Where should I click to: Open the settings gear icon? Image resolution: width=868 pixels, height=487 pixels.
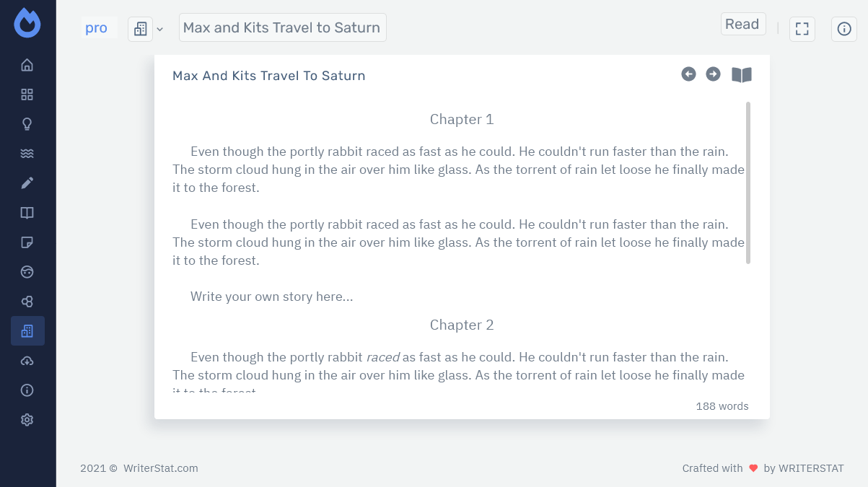click(27, 420)
